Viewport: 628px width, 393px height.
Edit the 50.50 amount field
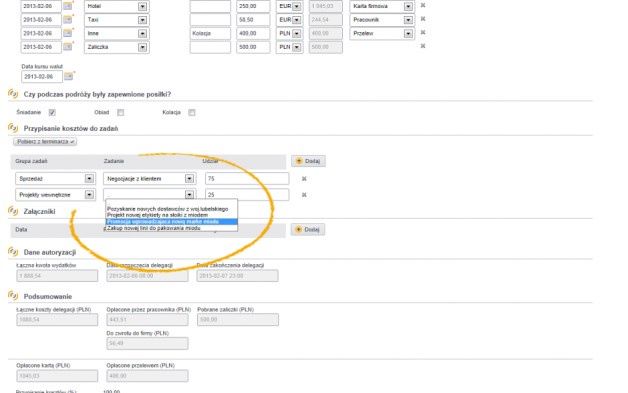253,20
